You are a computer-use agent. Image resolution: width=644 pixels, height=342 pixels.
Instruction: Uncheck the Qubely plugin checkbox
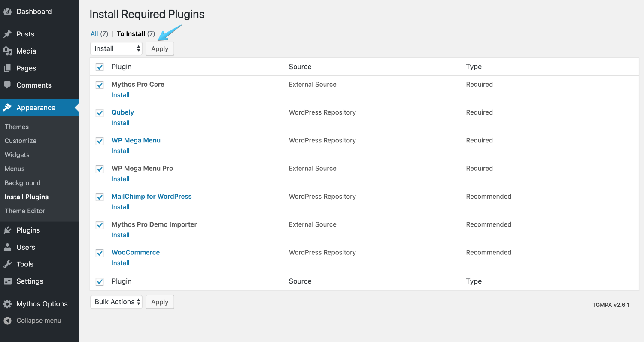(x=100, y=113)
